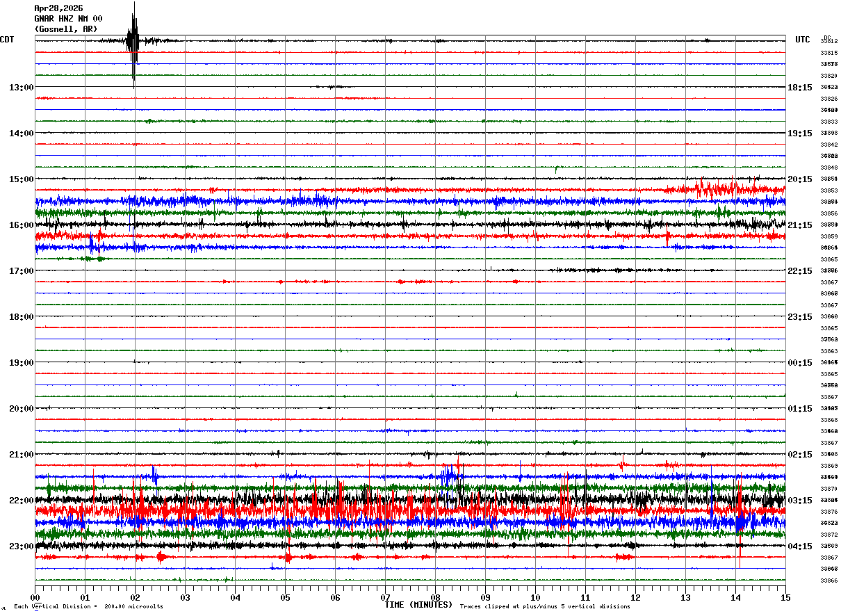Select the 13:00 CDT time label
This screenshot has width=841, height=616.
click(x=21, y=88)
